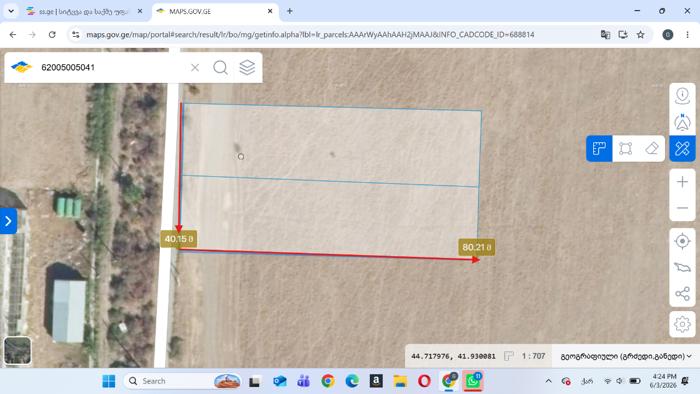Switch to the ss.ge browser tab
The height and width of the screenshot is (394, 700).
(83, 12)
